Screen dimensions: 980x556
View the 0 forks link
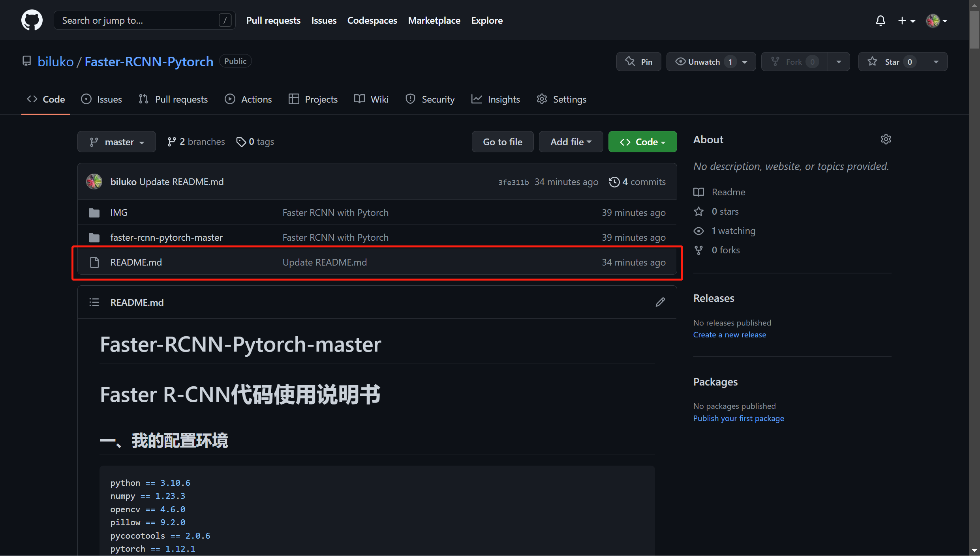(x=717, y=250)
